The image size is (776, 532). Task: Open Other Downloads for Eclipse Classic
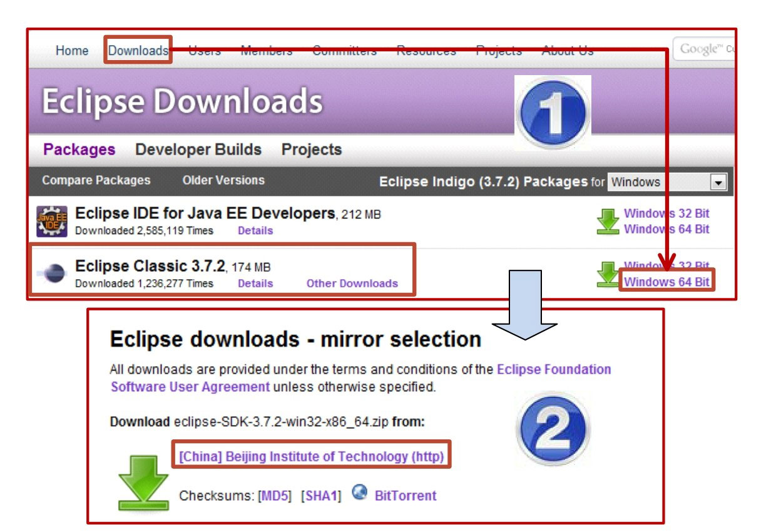(352, 284)
